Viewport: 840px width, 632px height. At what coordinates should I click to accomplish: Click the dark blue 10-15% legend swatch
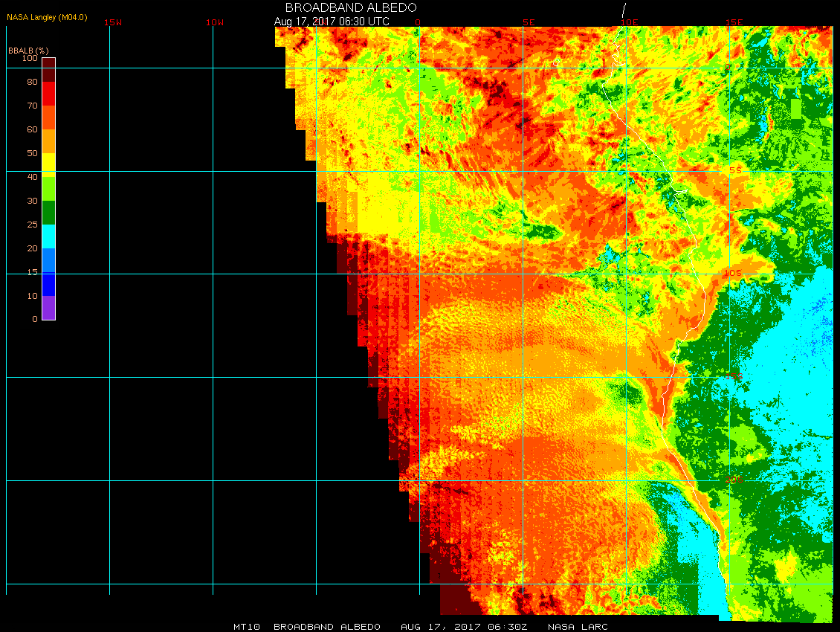pos(49,284)
